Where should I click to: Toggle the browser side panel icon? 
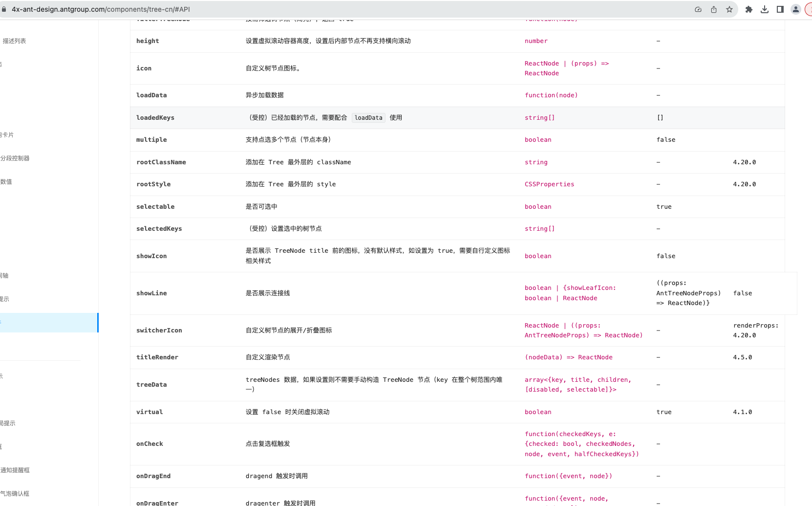pos(780,9)
